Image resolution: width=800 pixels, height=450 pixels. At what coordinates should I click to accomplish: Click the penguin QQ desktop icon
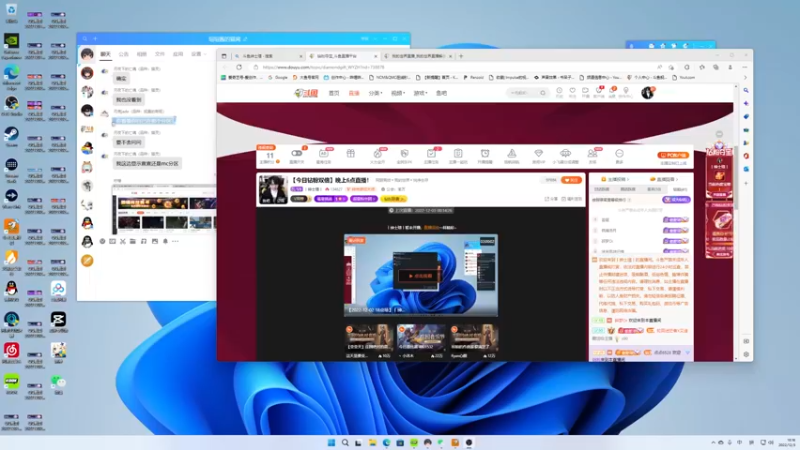click(11, 291)
